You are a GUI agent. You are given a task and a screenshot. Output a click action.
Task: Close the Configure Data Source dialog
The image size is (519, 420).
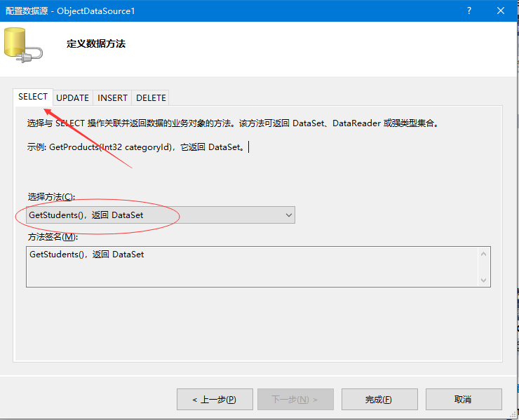pos(501,11)
